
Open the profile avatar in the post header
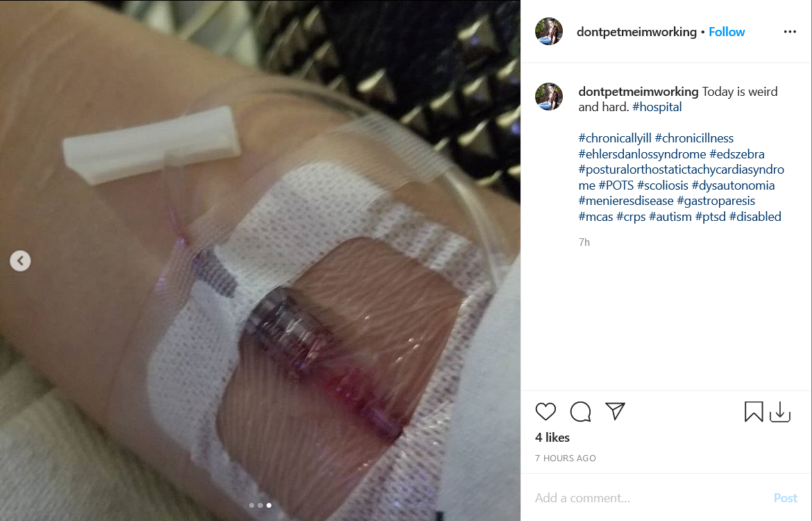[549, 31]
